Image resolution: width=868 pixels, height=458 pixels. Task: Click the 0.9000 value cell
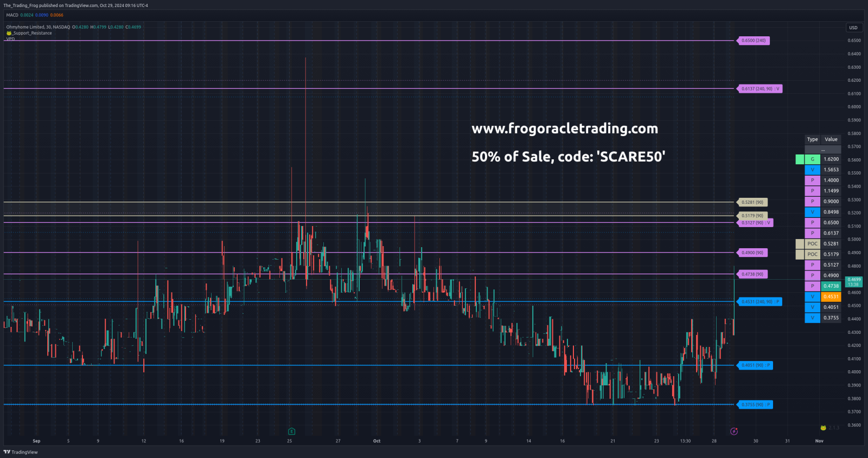point(831,202)
